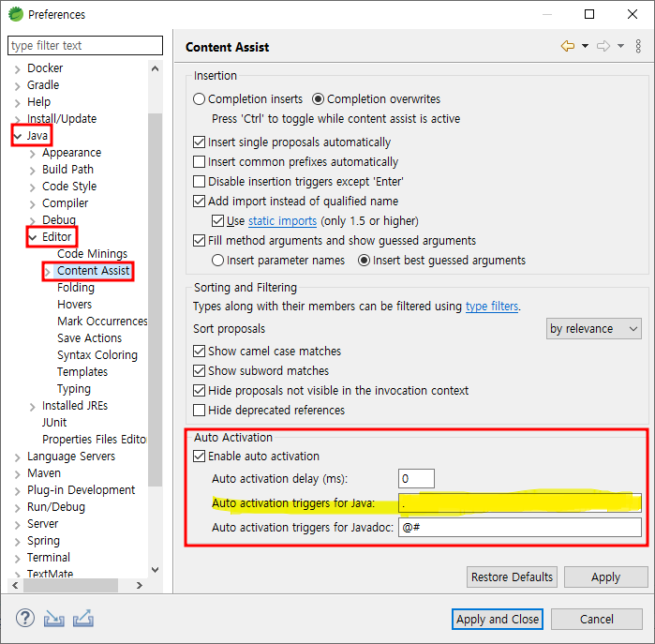
Task: Click the Cancel button
Action: point(597,619)
